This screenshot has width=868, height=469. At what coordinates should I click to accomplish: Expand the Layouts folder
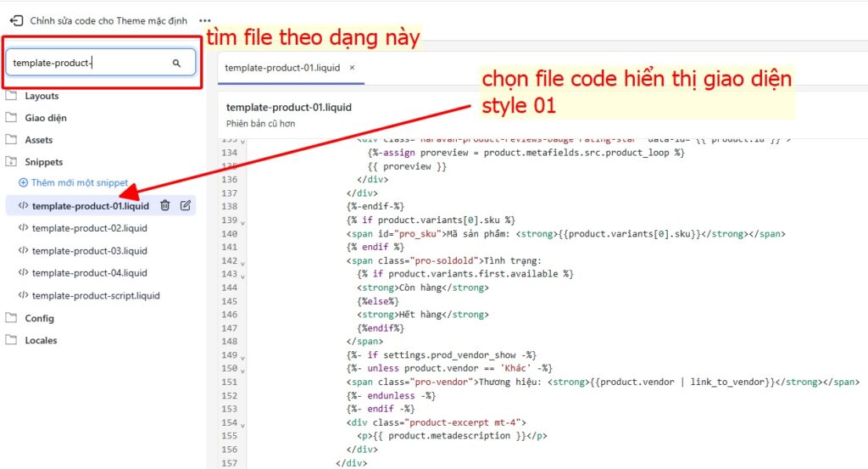[42, 96]
